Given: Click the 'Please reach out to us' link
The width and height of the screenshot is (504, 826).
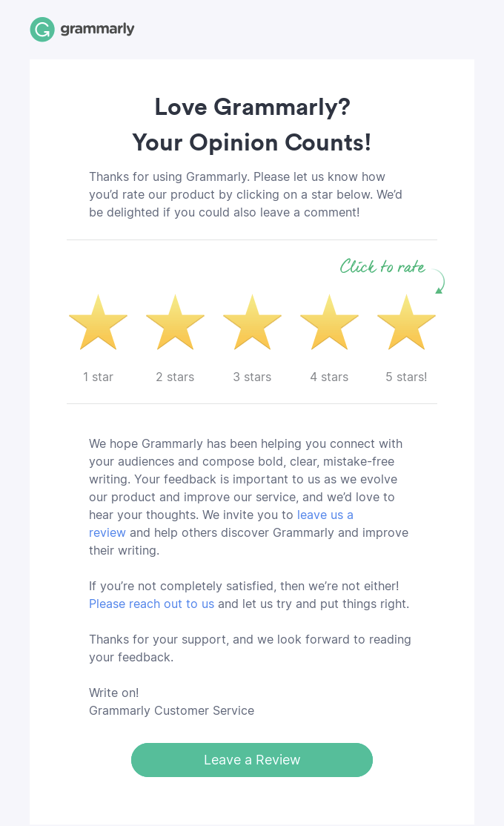Looking at the screenshot, I should click(151, 604).
